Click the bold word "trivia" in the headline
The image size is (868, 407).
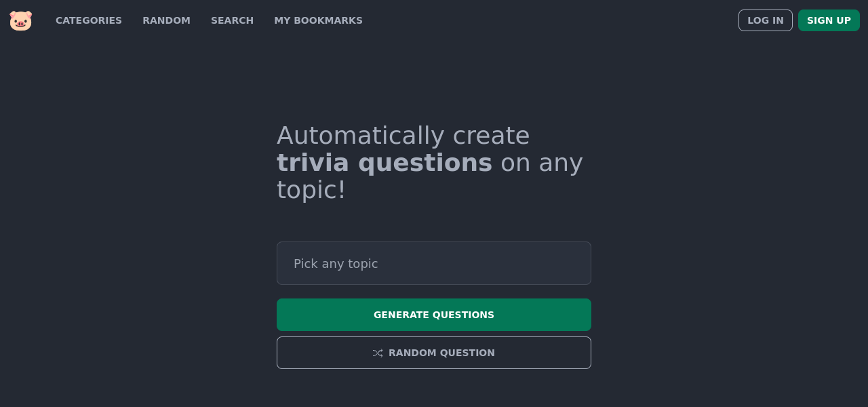coord(313,163)
